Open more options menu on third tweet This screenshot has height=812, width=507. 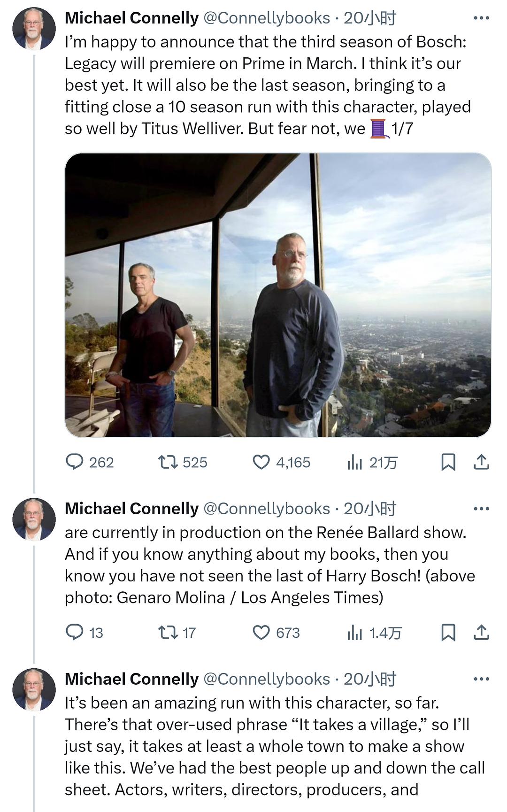coord(481,679)
